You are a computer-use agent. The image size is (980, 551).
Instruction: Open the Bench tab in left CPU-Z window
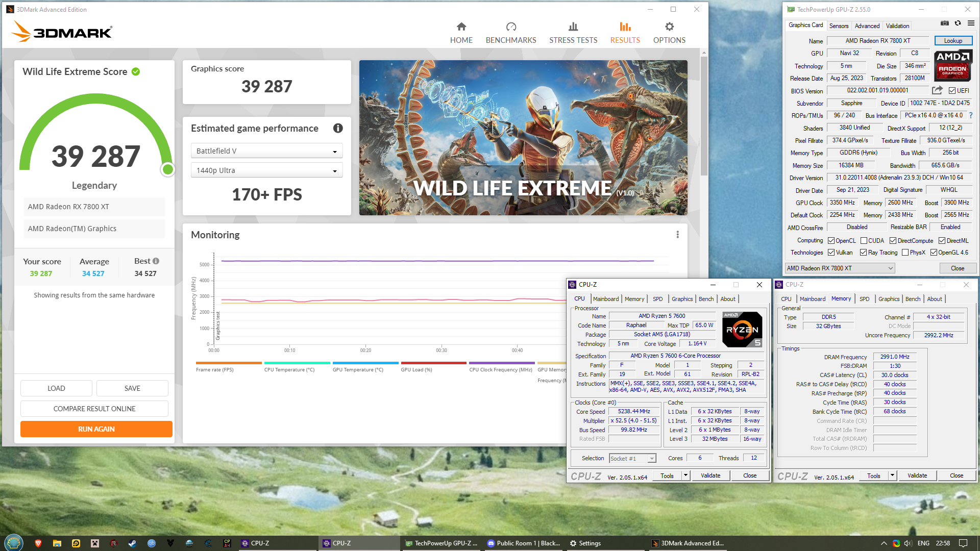click(706, 299)
